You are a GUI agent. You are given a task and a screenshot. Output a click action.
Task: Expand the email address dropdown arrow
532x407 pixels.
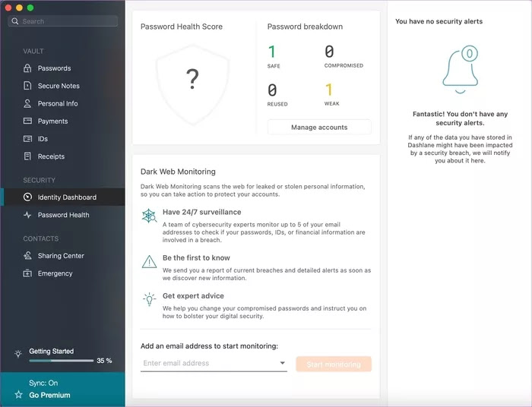tap(282, 363)
